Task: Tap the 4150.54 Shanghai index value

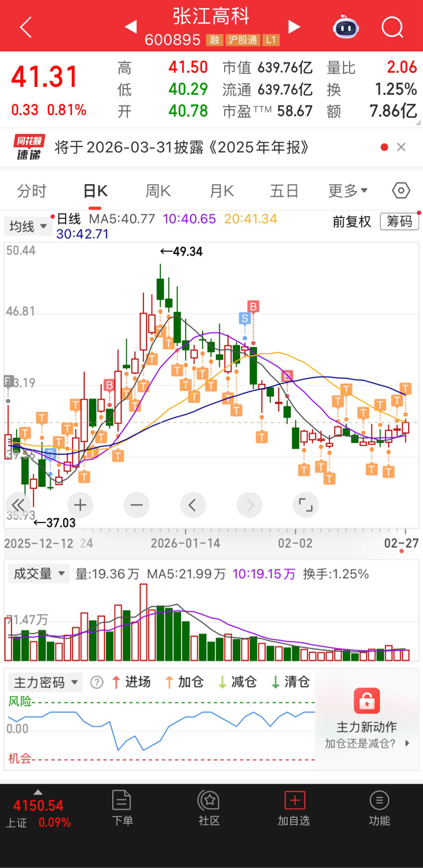Action: click(x=38, y=806)
